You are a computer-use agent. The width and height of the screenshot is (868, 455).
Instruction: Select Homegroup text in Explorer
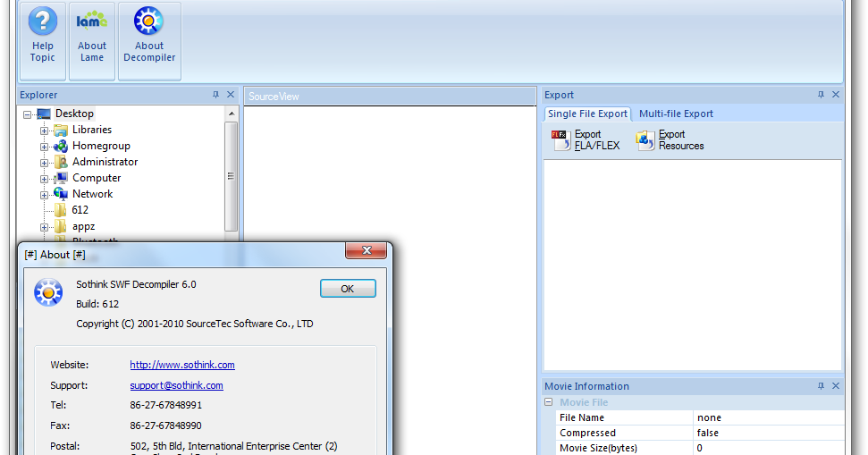101,146
